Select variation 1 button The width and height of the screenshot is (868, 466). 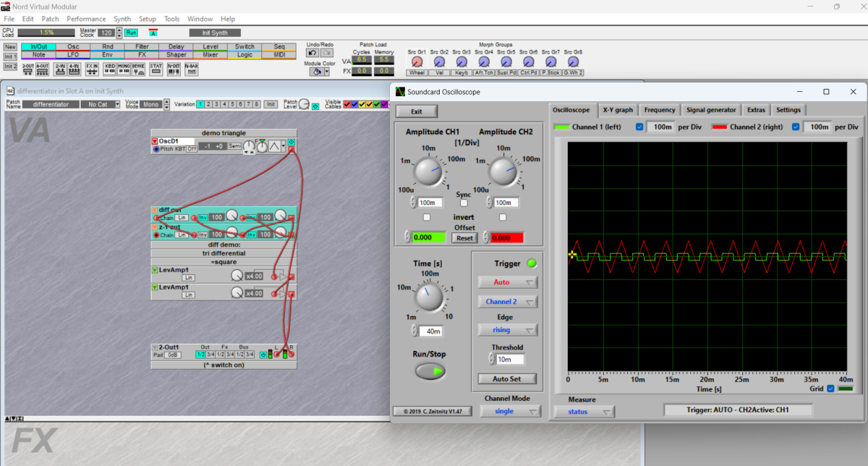(200, 104)
